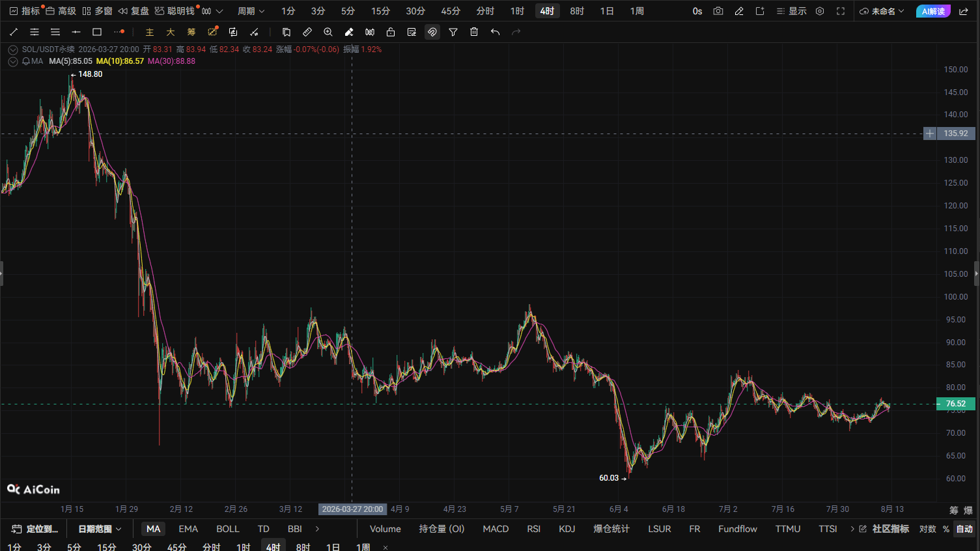This screenshot has width=980, height=551.
Task: Open the chart settings hexagon icon
Action: 820,11
